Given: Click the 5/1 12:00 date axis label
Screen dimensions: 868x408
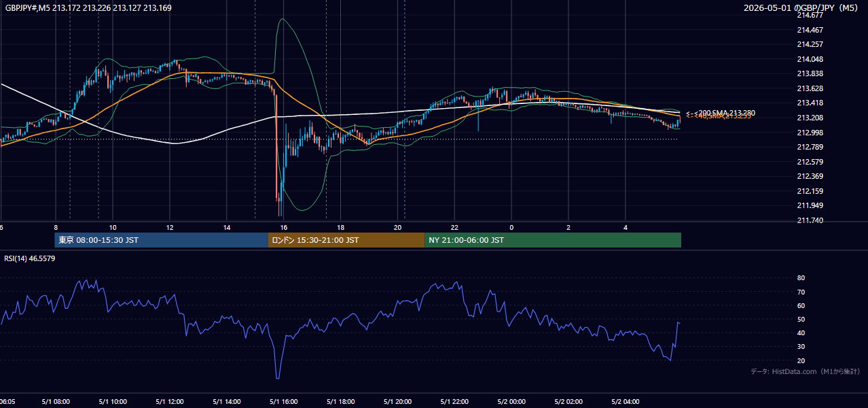Looking at the screenshot, I should pos(170,402).
